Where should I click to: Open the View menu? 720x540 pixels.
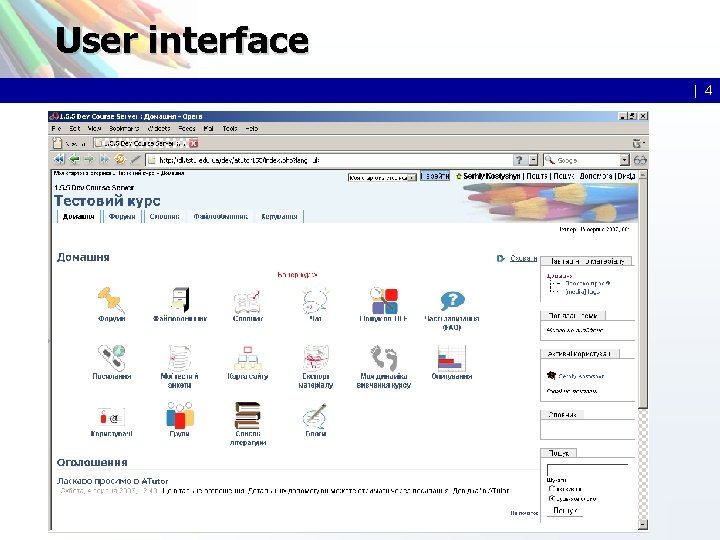click(94, 129)
